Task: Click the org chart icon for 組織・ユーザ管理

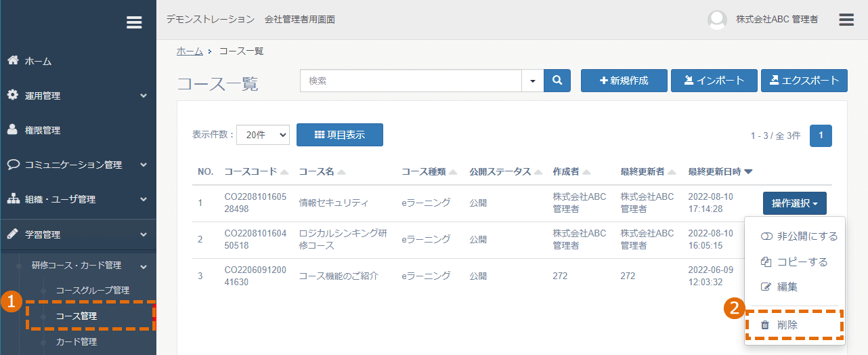Action: pyautogui.click(x=13, y=199)
